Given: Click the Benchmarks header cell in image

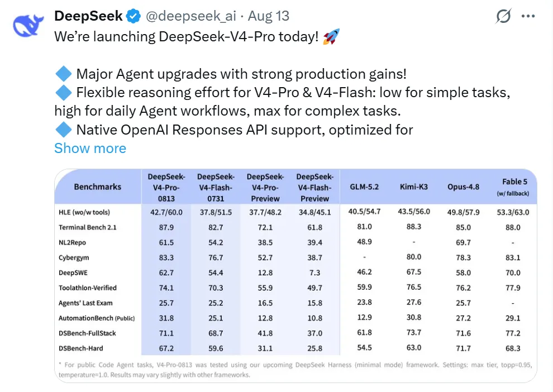Looking at the screenshot, I should (98, 187).
